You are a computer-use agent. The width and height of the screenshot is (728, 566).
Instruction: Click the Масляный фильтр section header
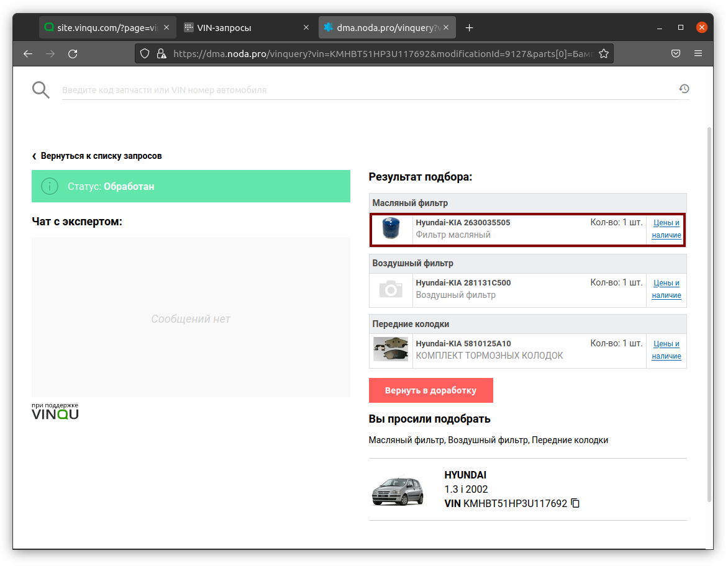click(528, 203)
